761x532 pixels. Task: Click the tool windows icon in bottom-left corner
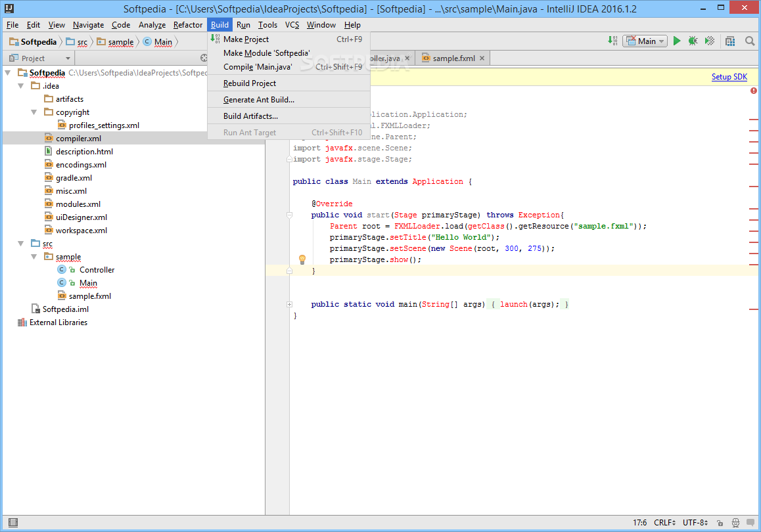[12, 523]
